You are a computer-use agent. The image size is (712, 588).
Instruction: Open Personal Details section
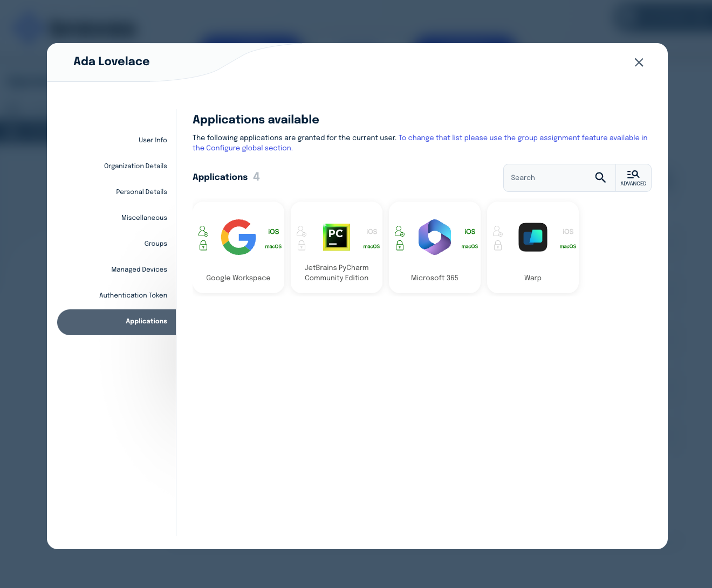(141, 192)
